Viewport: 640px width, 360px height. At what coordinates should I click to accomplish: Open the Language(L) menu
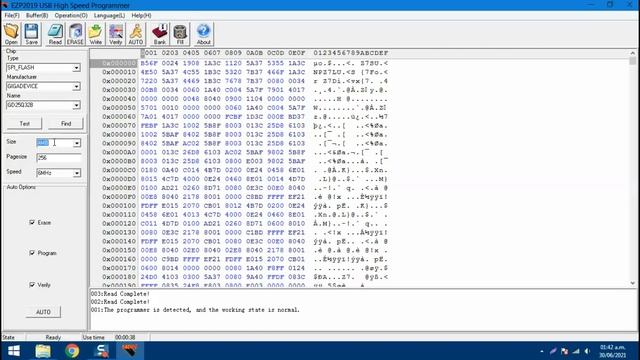coord(109,16)
